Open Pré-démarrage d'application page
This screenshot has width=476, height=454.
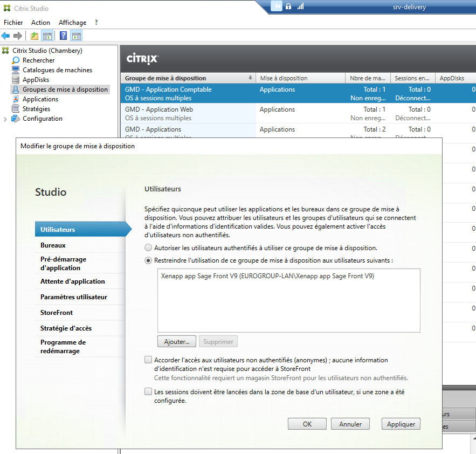80,264
